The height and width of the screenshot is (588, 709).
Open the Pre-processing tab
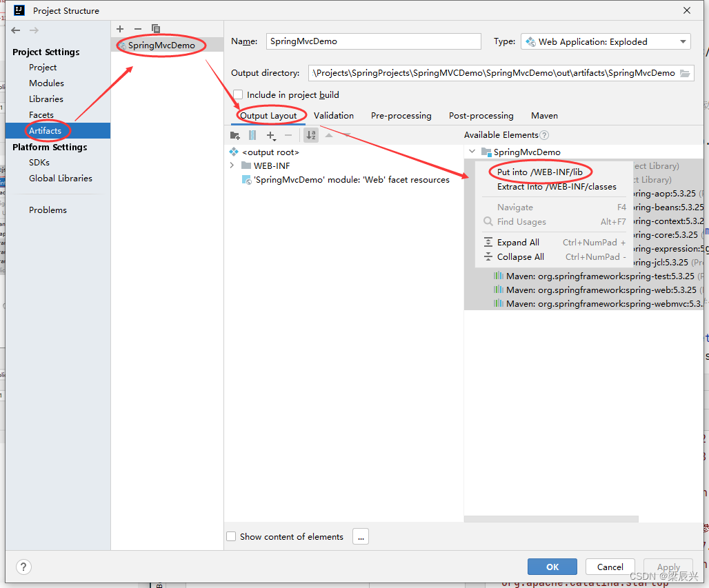coord(401,116)
